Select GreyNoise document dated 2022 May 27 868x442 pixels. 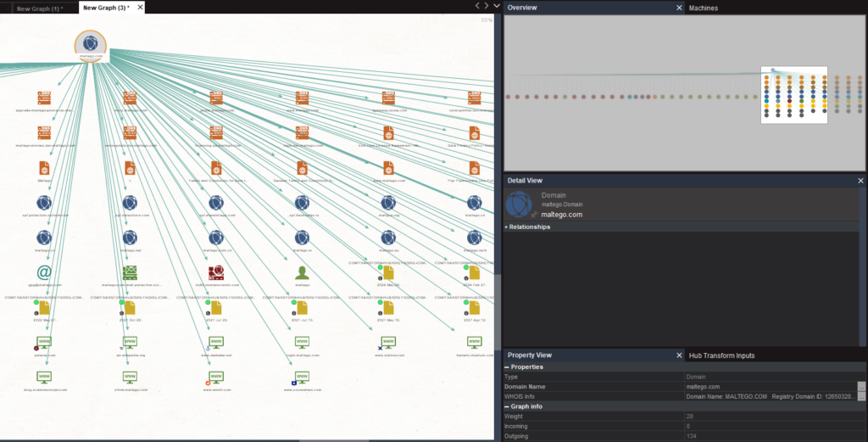coord(43,307)
